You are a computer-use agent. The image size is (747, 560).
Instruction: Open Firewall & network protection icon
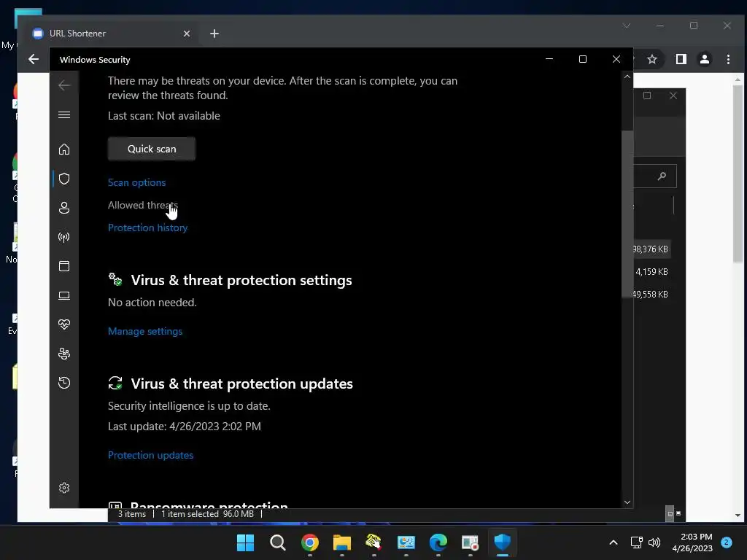64,237
